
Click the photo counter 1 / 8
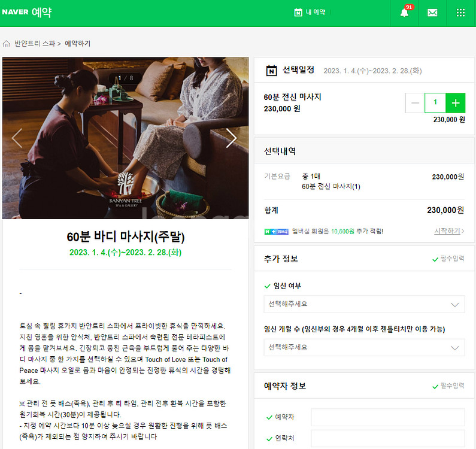tap(125, 78)
